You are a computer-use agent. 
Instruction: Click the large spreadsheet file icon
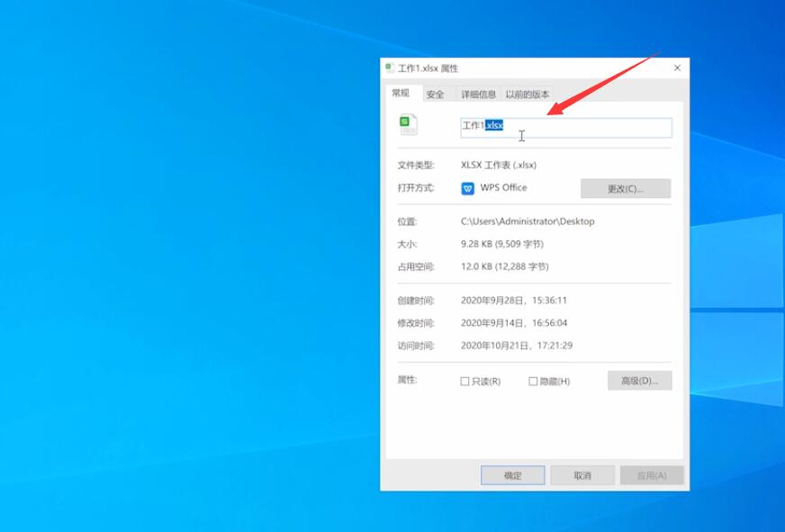tap(409, 124)
